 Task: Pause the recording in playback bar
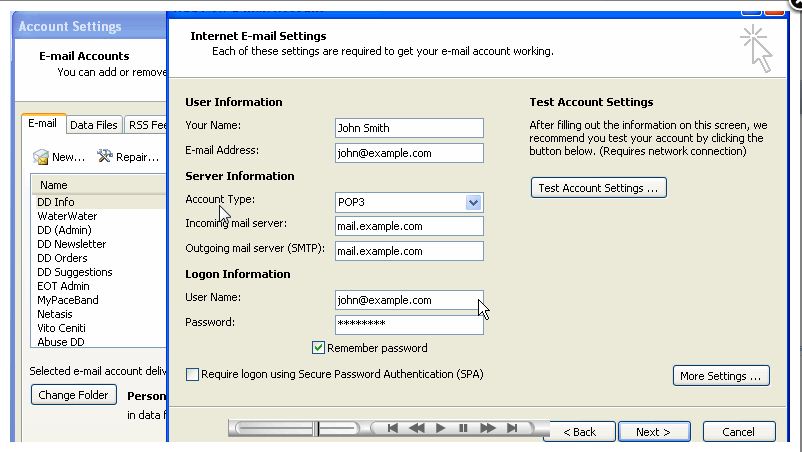coord(463,428)
